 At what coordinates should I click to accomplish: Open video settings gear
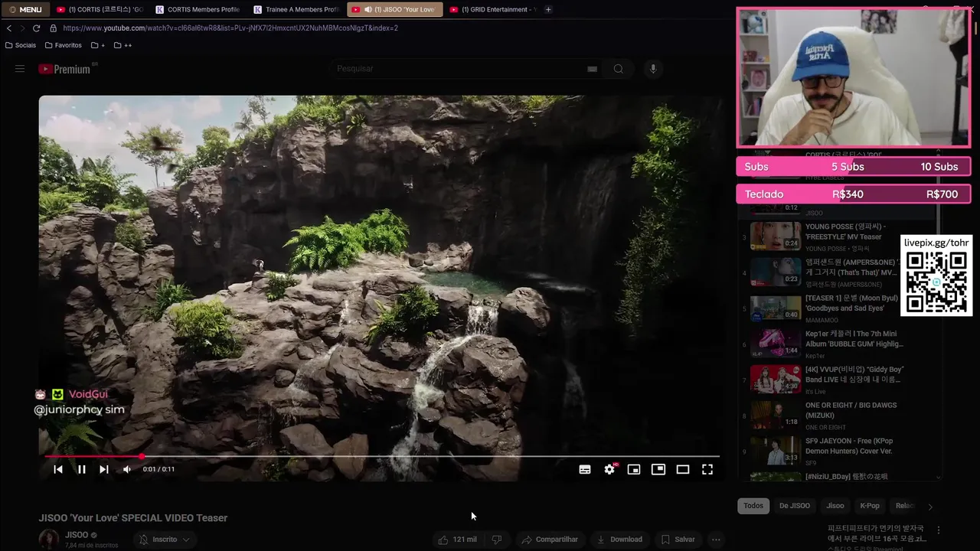tap(609, 469)
